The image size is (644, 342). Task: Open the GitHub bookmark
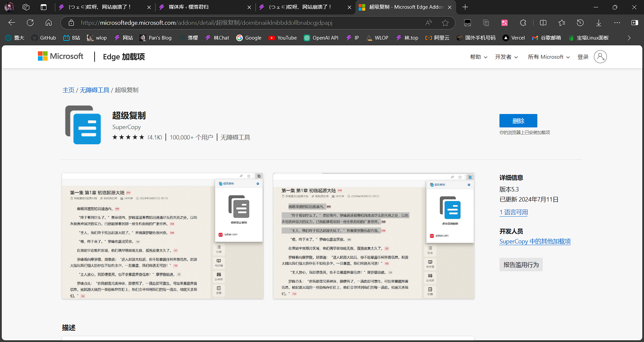pyautogui.click(x=44, y=38)
